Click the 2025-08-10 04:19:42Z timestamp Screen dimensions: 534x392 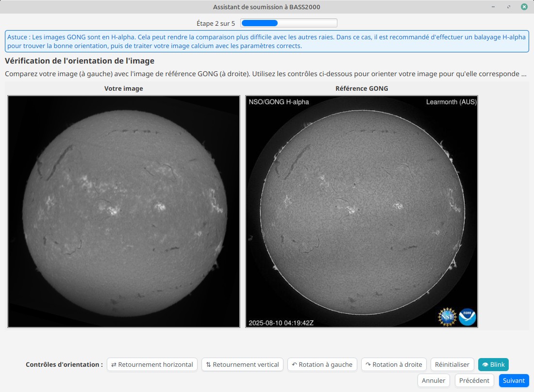tap(281, 323)
